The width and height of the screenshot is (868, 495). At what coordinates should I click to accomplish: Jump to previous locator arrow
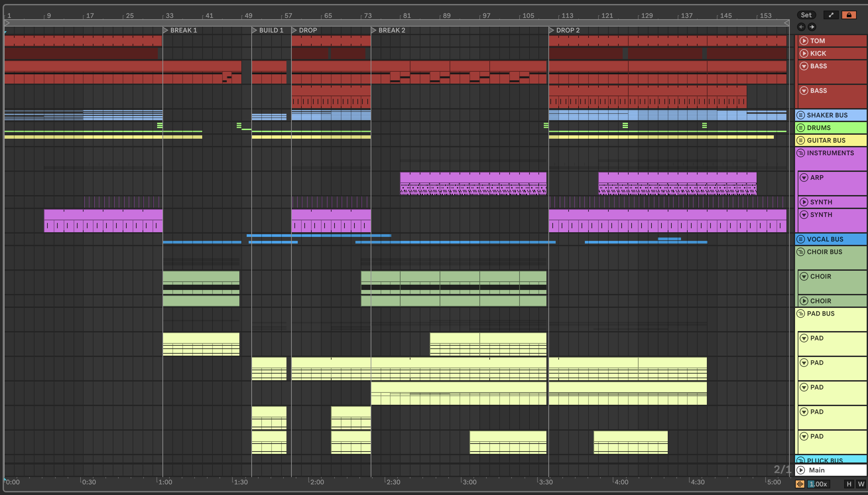point(801,27)
